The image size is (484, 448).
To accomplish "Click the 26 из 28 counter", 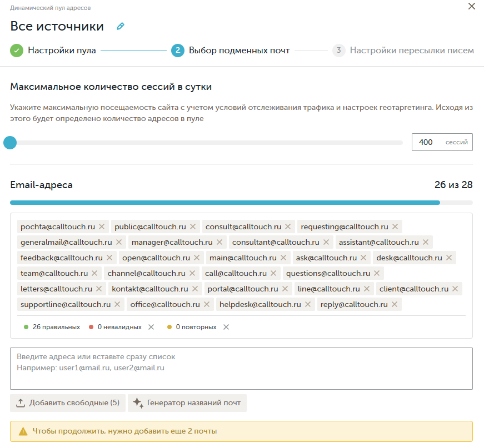I will pyautogui.click(x=453, y=185).
